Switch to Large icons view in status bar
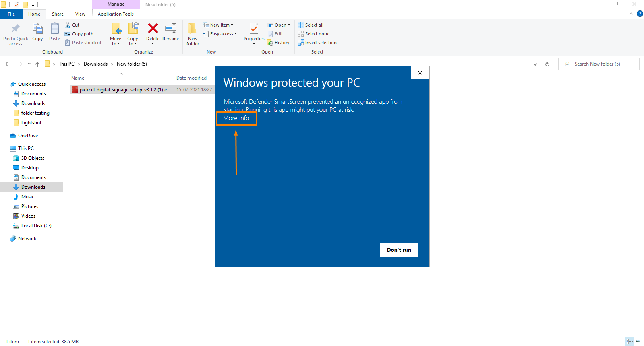The width and height of the screenshot is (644, 346). pos(638,341)
